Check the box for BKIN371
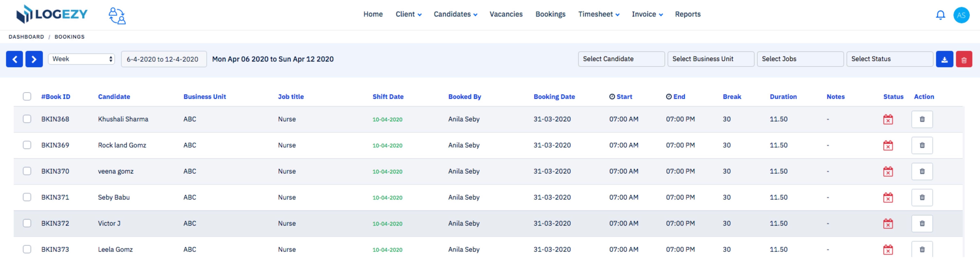 coord(27,197)
